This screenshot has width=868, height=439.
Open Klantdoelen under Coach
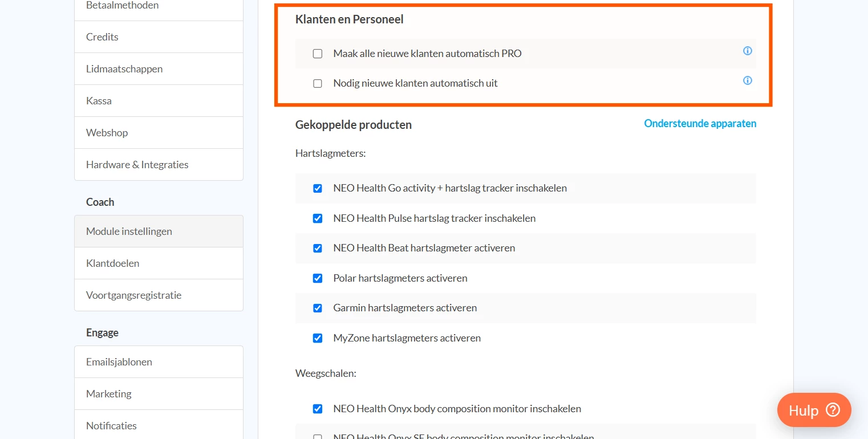pyautogui.click(x=112, y=263)
